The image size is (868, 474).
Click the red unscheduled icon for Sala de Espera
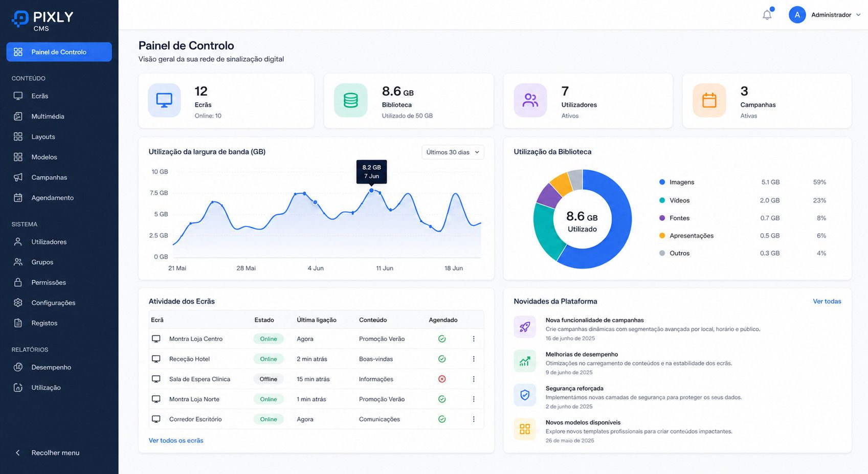442,379
